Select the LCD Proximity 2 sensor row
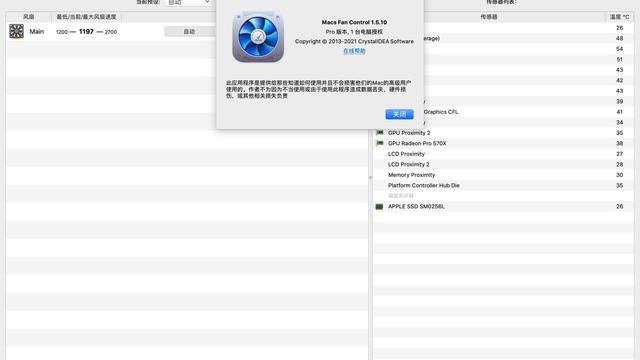 pyautogui.click(x=503, y=164)
